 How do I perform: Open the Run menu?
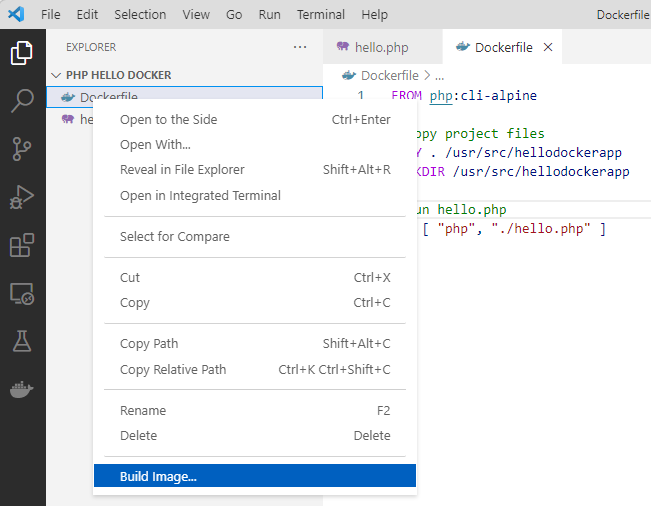pyautogui.click(x=269, y=15)
